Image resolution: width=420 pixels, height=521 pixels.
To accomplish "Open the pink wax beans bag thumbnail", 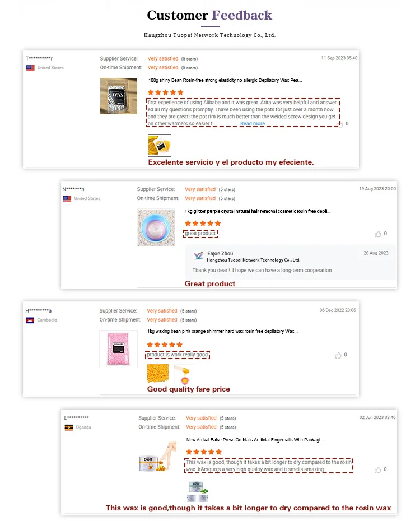I will pos(119,349).
